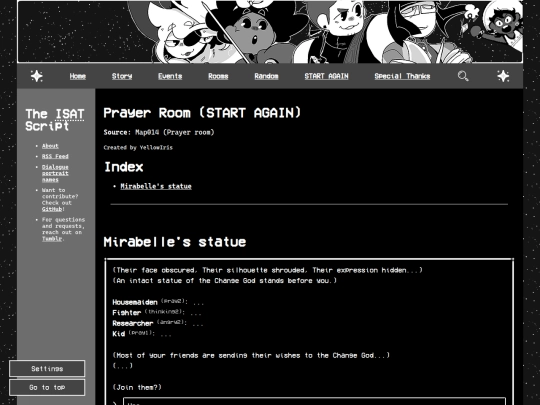Open the search magnifier icon
The width and height of the screenshot is (540, 405).
[x=463, y=76]
